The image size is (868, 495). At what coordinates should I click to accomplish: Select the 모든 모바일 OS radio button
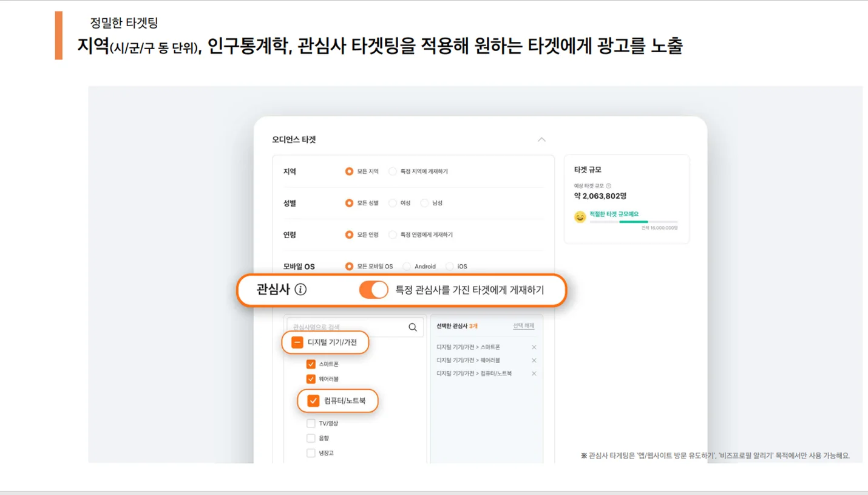pos(349,266)
